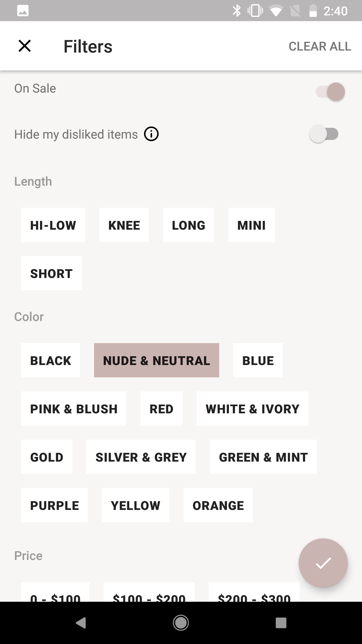Tap the info icon beside disliked items
This screenshot has height=644, width=362.
[151, 134]
